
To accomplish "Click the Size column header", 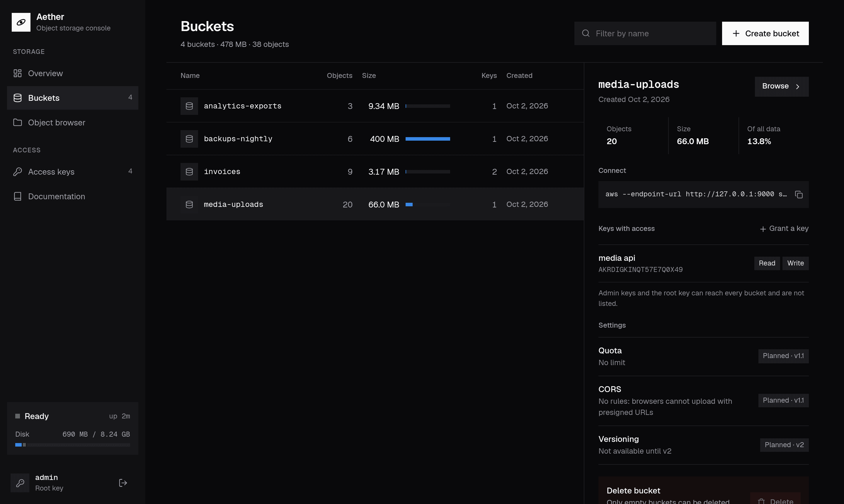I will click(x=369, y=75).
